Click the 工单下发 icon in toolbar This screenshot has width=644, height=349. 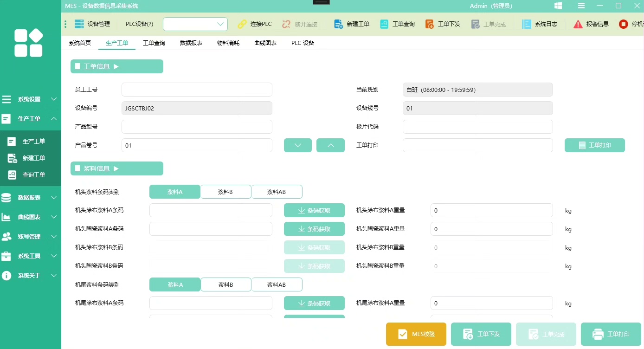point(430,24)
